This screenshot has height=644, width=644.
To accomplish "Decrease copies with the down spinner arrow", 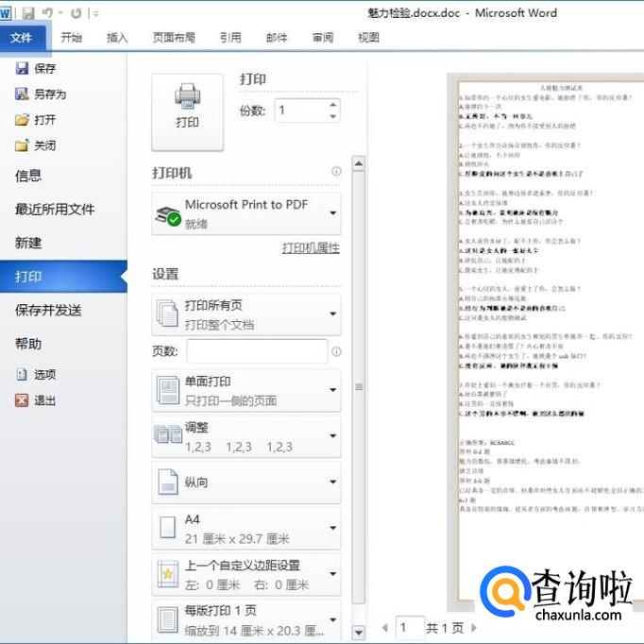I will tap(333, 117).
